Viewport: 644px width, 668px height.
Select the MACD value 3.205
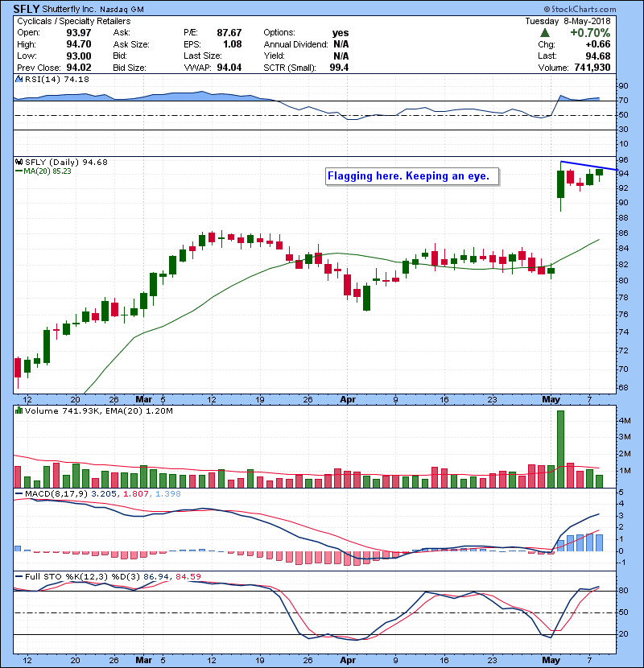click(x=104, y=494)
